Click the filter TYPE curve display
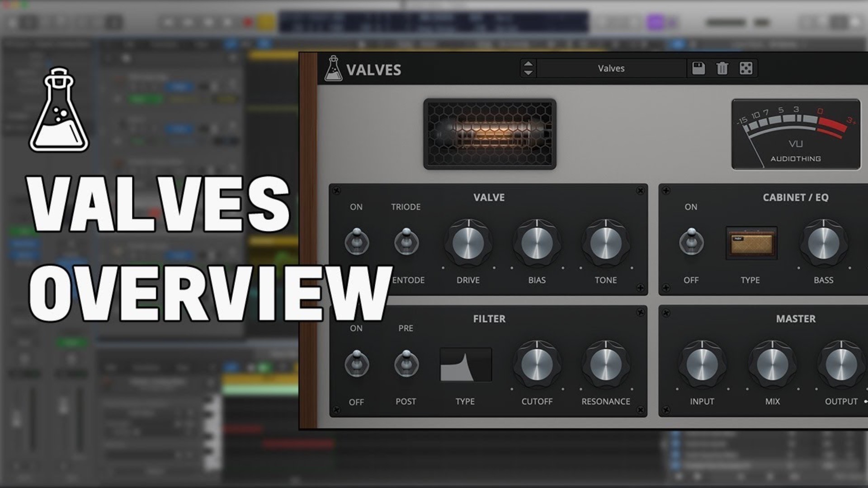 (x=466, y=365)
